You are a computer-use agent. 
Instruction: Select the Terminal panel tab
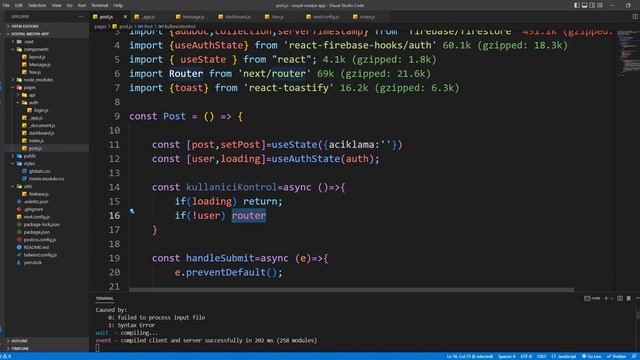pyautogui.click(x=105, y=299)
